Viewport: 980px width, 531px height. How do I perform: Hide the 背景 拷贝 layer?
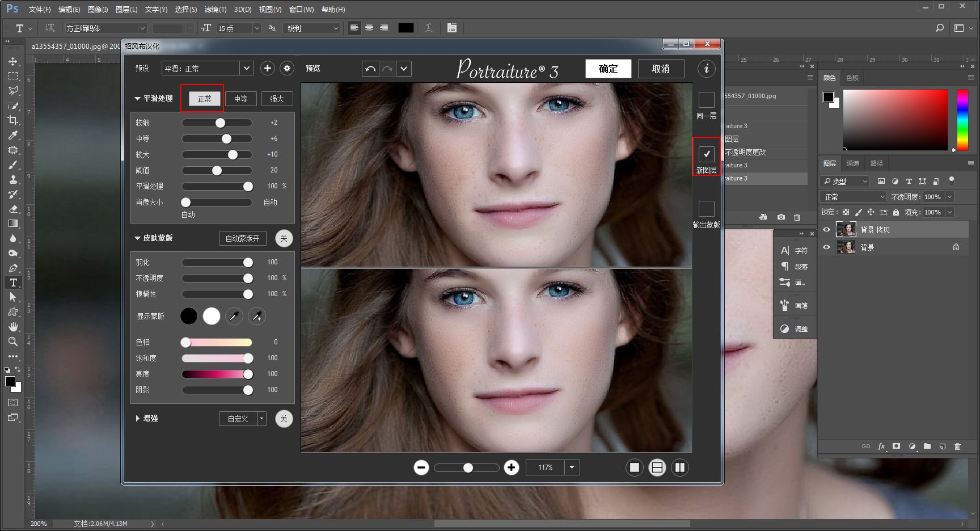[826, 230]
